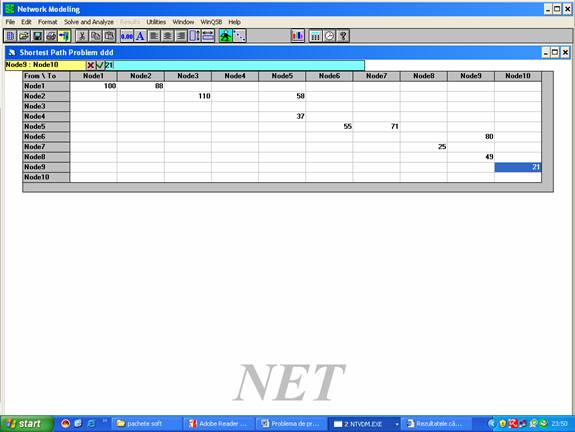Open the WinQSB menu

(211, 22)
